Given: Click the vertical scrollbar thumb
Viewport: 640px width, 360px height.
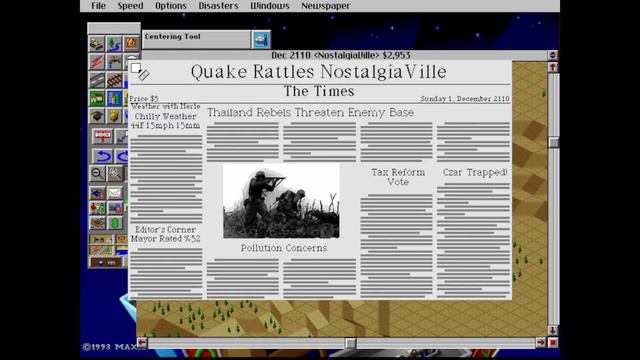Looking at the screenshot, I should [x=553, y=142].
